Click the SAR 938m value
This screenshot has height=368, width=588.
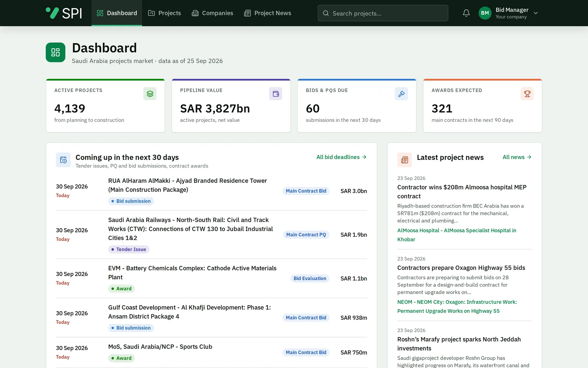(x=354, y=318)
